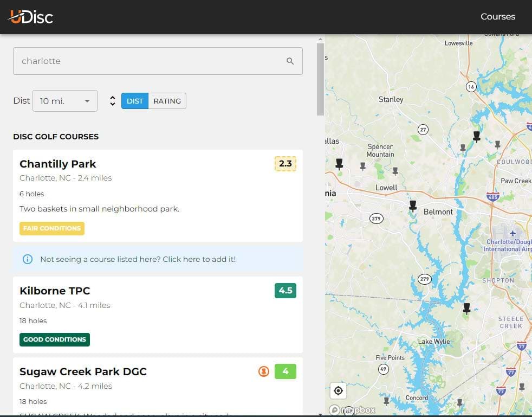Open the Courses menu in the navigation bar
Image resolution: width=532 pixels, height=417 pixels.
(497, 16)
